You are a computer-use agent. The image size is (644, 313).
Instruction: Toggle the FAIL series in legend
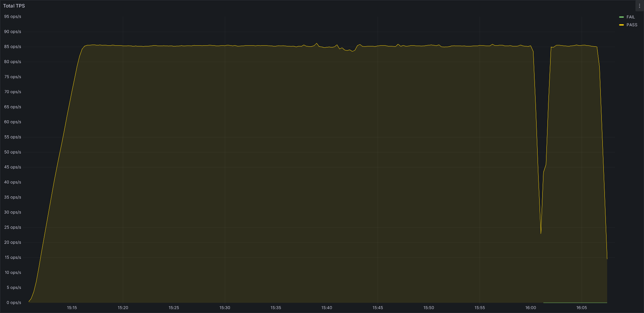(x=631, y=17)
